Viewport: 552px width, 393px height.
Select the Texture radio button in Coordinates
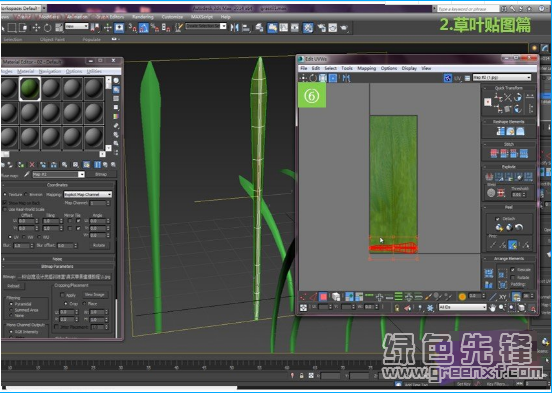[5, 194]
